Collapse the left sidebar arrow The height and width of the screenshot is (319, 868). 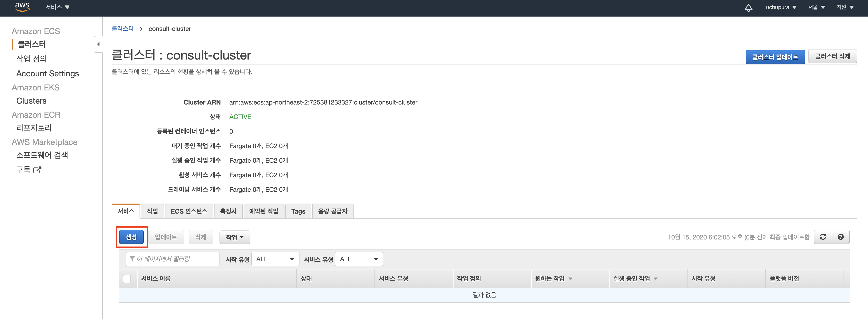coord(98,44)
